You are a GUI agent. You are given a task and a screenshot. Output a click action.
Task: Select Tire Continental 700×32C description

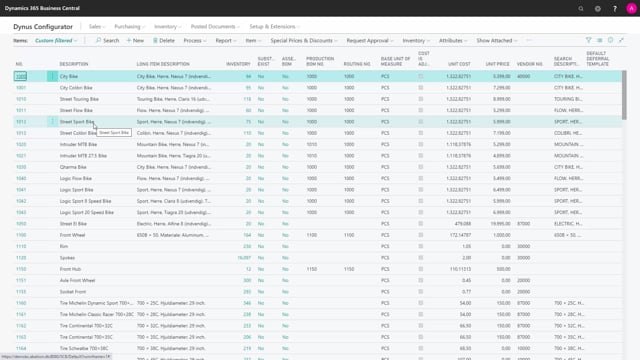86,326
